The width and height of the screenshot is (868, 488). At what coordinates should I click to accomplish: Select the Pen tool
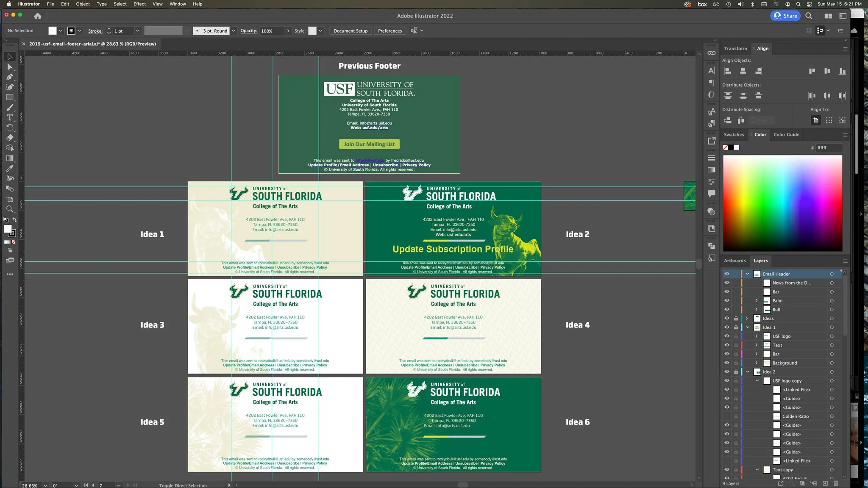pyautogui.click(x=10, y=77)
